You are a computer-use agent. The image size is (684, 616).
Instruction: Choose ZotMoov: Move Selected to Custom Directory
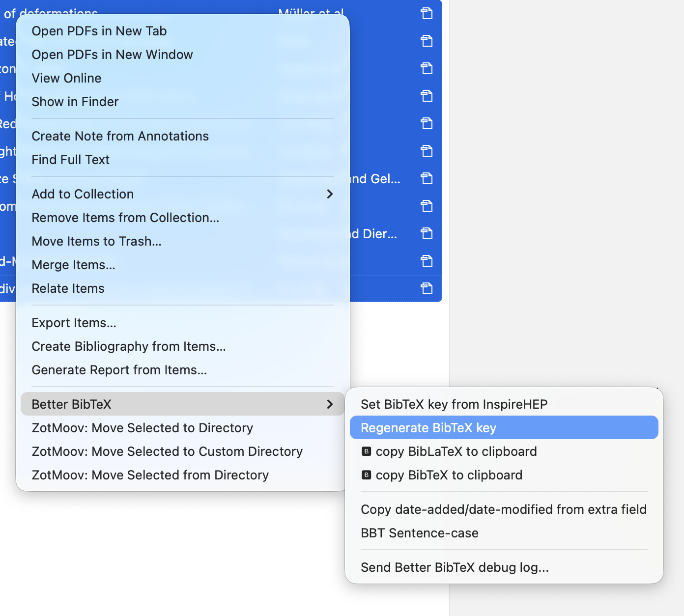point(182,451)
